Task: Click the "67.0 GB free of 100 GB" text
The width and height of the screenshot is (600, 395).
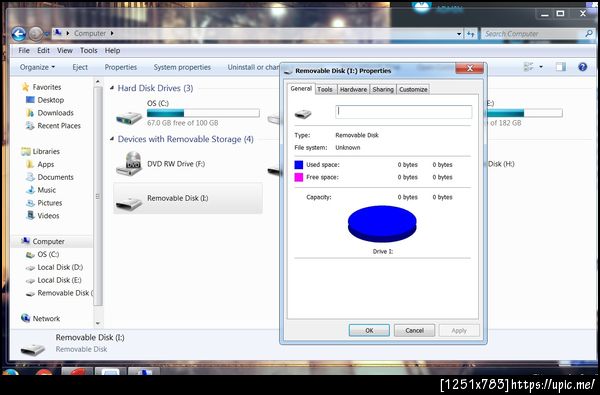Action: (x=183, y=123)
